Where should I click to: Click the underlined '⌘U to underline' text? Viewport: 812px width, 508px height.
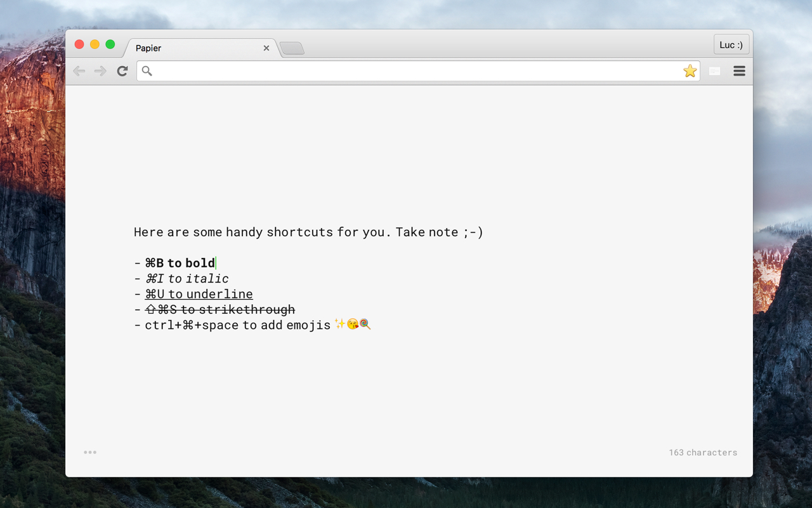(x=199, y=294)
